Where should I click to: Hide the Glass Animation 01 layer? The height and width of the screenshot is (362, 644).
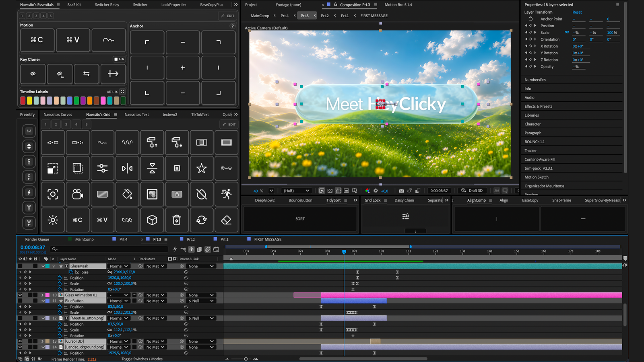(20, 295)
